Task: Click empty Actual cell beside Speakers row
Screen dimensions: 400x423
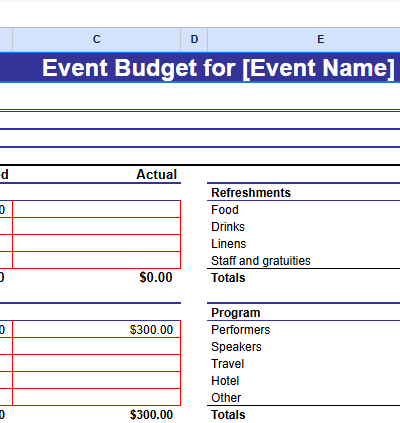Action: coord(97,346)
